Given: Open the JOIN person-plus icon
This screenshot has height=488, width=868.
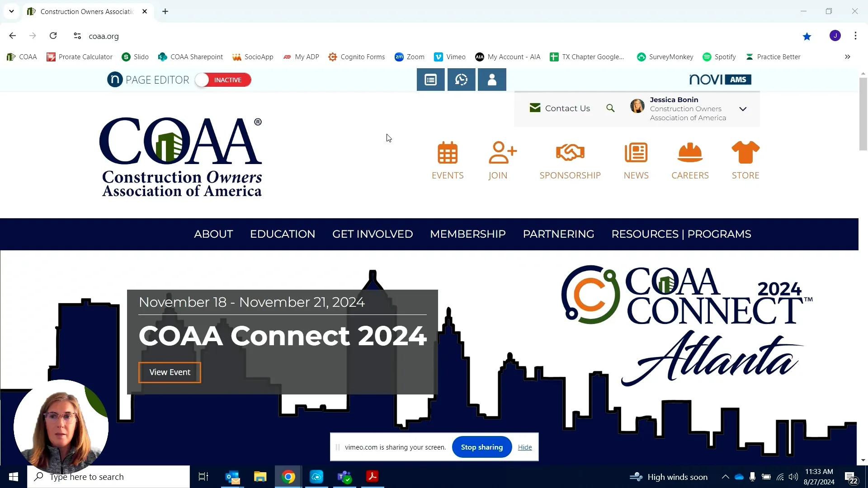Looking at the screenshot, I should (502, 153).
